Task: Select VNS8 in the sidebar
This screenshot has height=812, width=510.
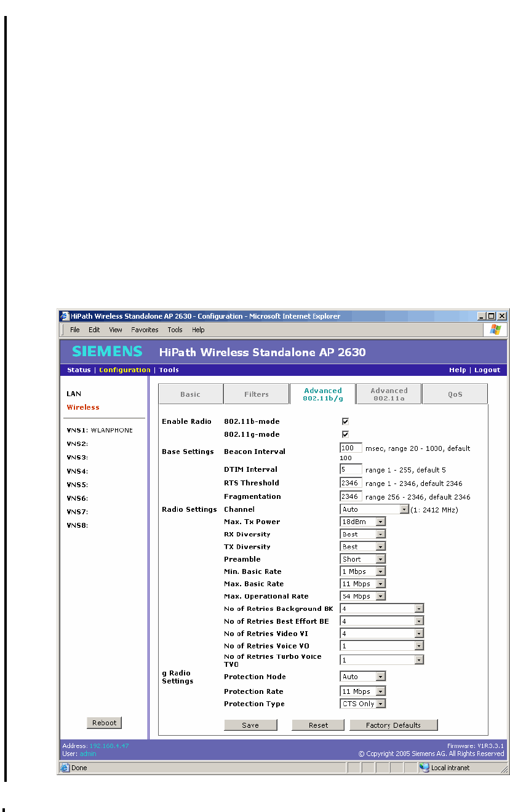Action: click(78, 525)
